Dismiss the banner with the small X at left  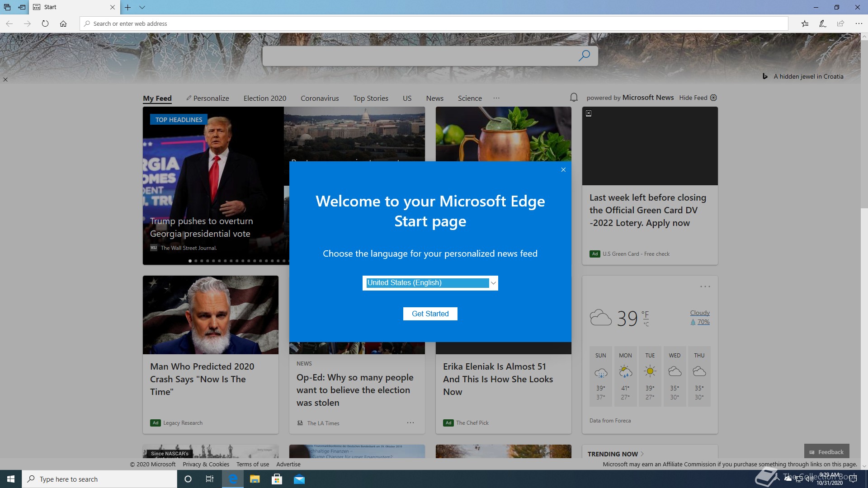pyautogui.click(x=5, y=80)
